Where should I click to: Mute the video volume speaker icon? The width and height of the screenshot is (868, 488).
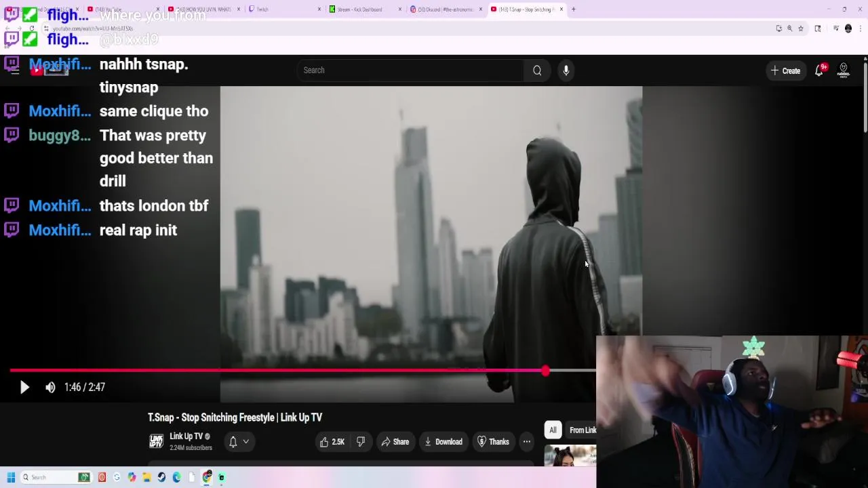[x=50, y=387]
